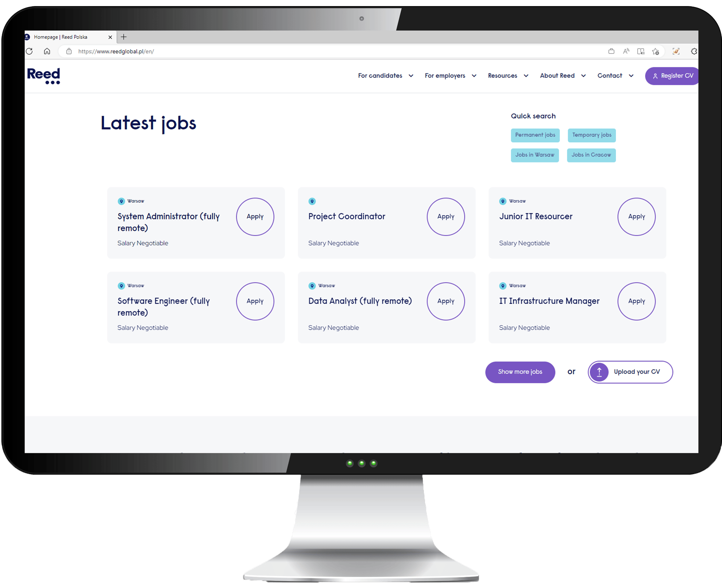Click the location pin icon on Software Engineer job
This screenshot has height=588, width=722.
(121, 285)
